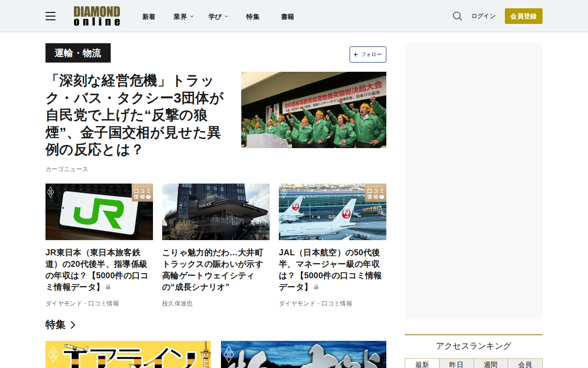Open the JAL airplanes thumbnail

point(333,212)
